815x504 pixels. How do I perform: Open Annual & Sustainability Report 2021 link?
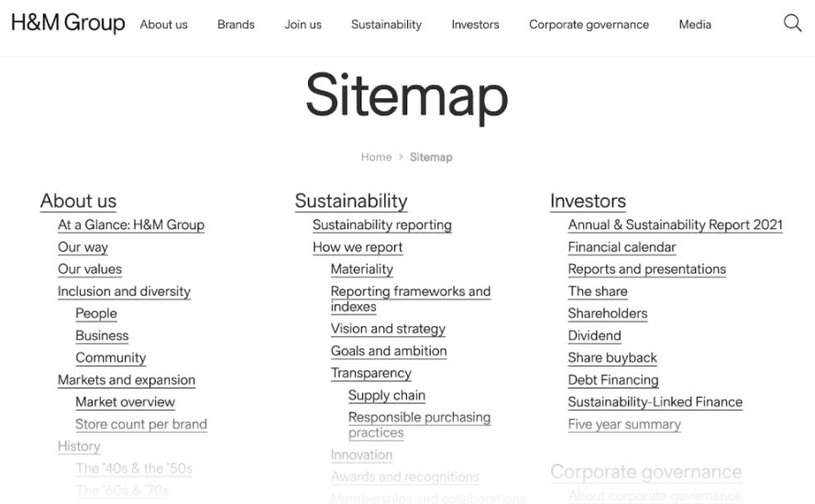pyautogui.click(x=675, y=225)
